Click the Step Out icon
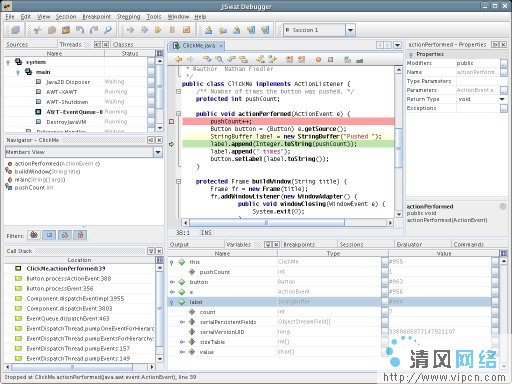 click(x=237, y=30)
